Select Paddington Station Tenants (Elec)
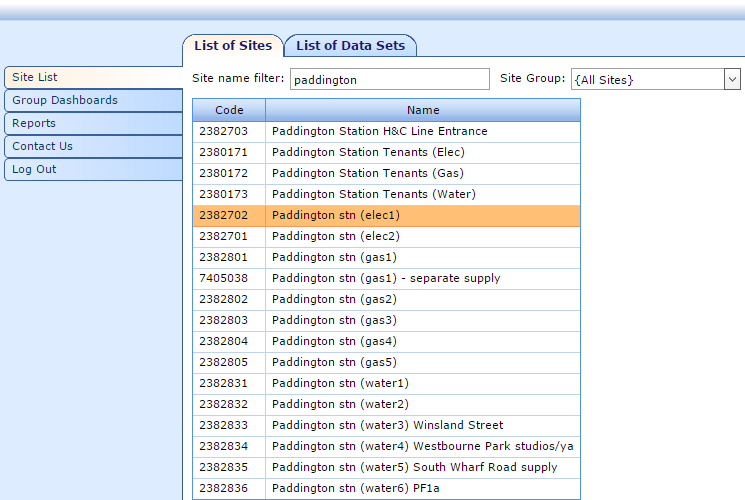 tap(386, 152)
